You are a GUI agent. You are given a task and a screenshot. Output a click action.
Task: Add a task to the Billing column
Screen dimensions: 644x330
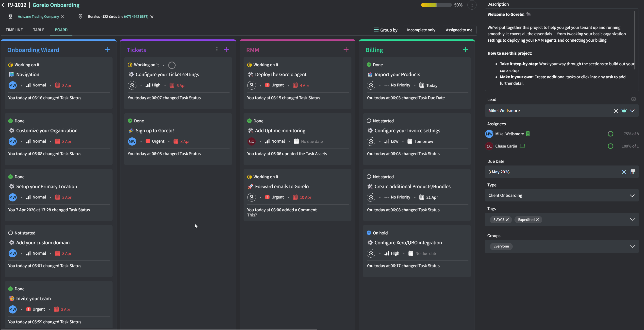[465, 49]
